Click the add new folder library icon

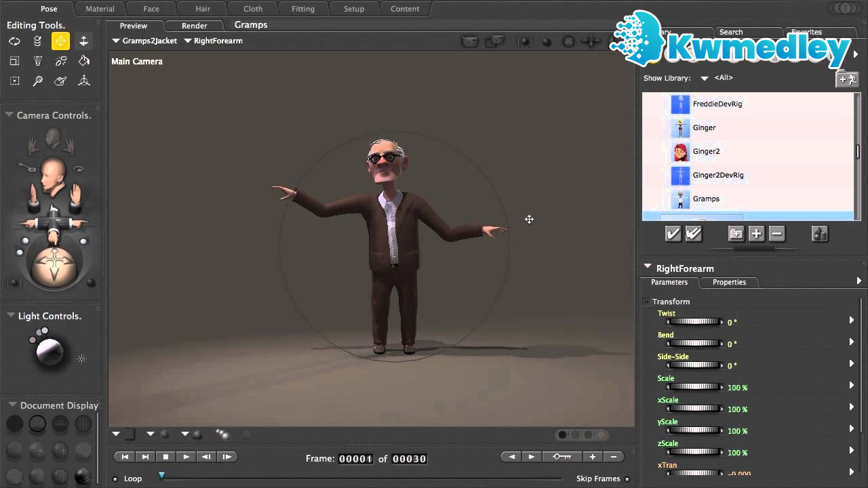tap(736, 234)
